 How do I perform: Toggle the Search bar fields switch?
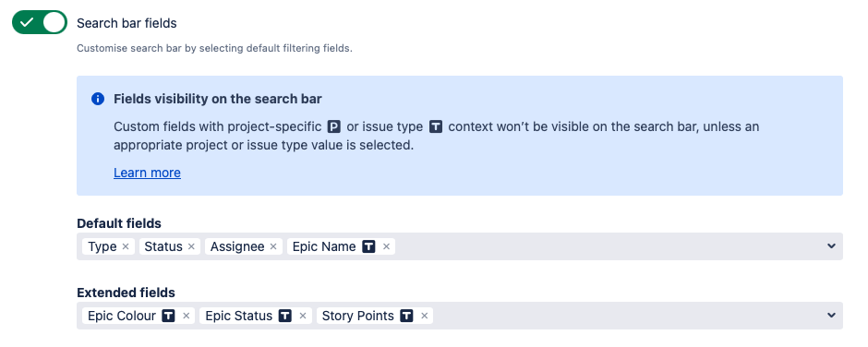[40, 23]
